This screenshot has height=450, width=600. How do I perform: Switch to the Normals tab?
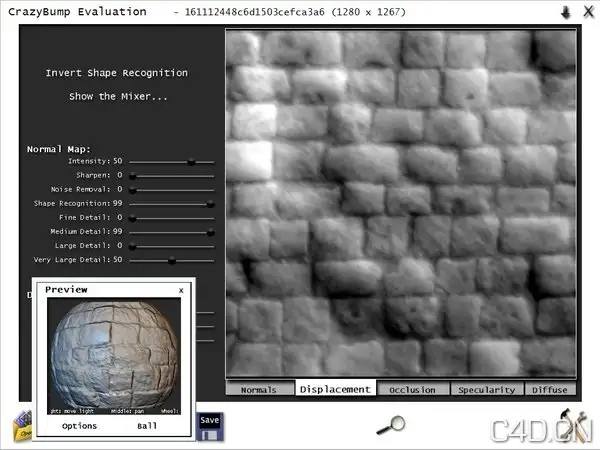(x=259, y=389)
